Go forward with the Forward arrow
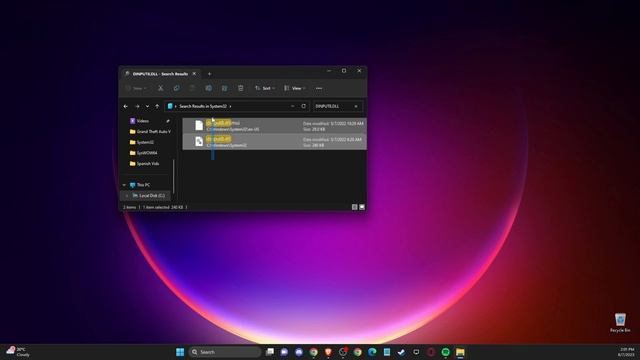This screenshot has height=360, width=640. point(137,106)
